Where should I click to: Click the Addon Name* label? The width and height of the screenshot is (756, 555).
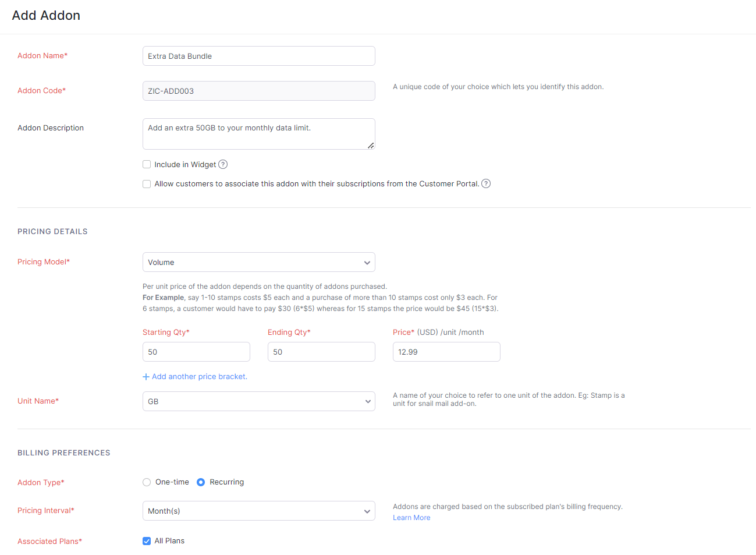(x=42, y=55)
